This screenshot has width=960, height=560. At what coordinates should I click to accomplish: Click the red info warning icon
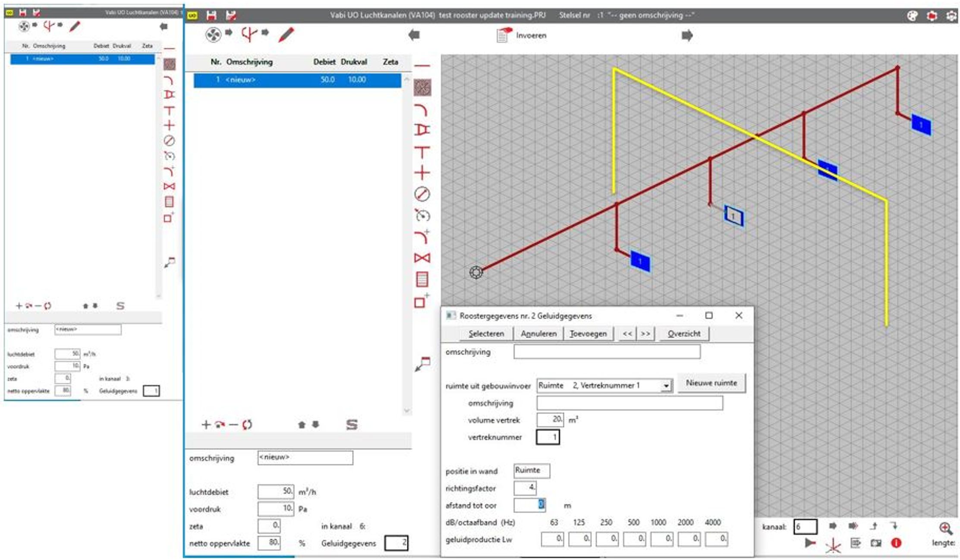[x=896, y=543]
